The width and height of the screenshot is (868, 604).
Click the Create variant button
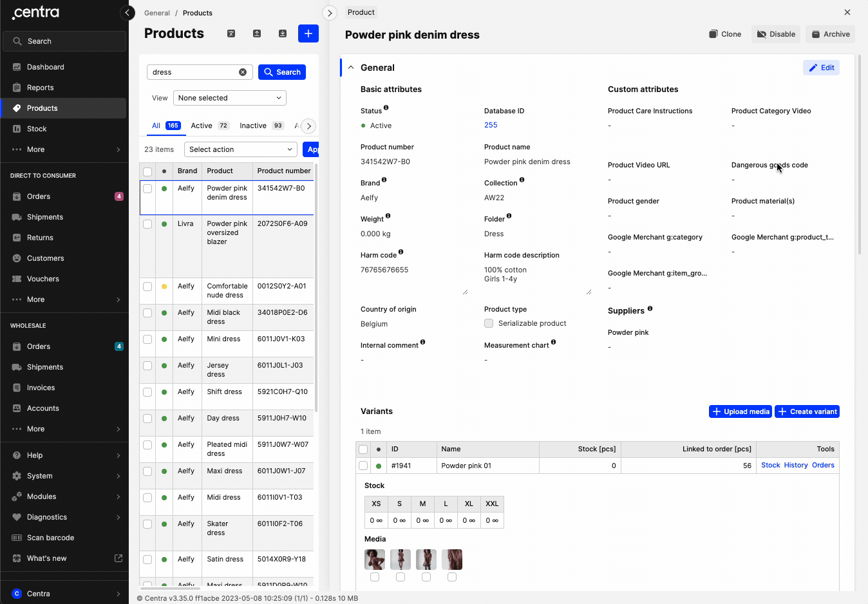[807, 411]
